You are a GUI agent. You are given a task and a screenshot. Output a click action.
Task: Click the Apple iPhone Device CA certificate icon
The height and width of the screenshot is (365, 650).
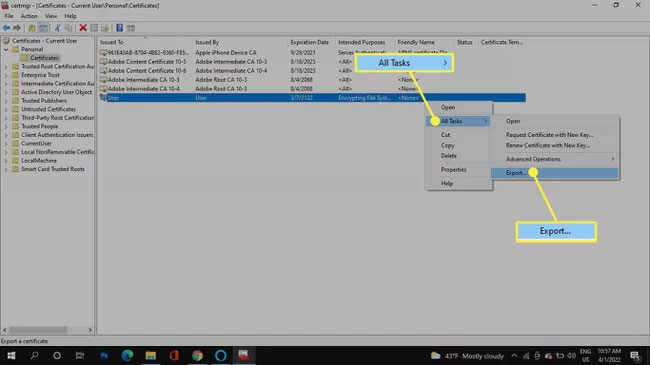[103, 53]
